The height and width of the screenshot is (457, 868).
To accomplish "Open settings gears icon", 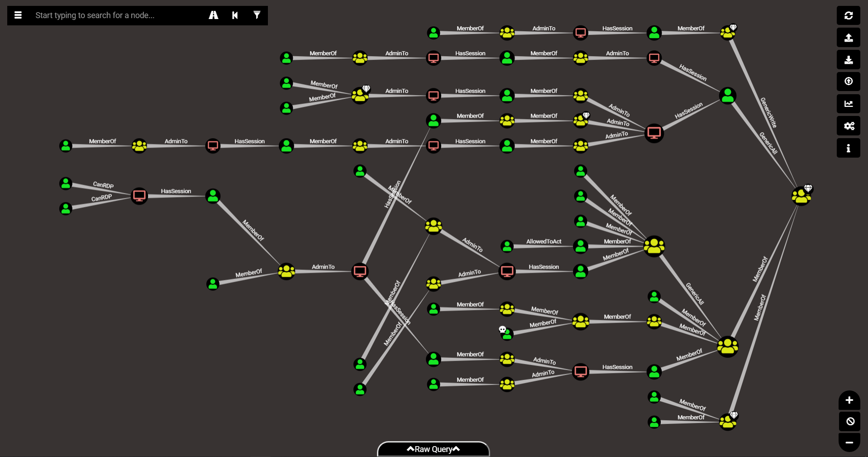I will click(849, 126).
